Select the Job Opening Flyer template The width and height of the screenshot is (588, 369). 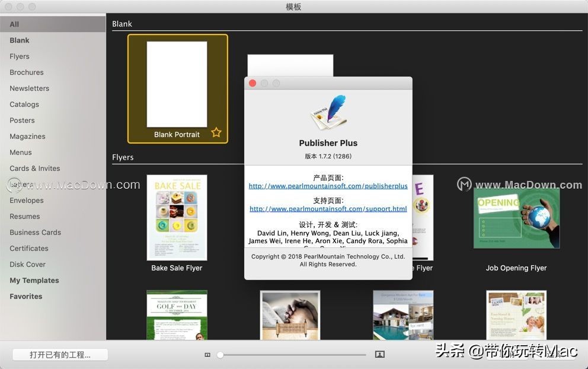tap(516, 218)
